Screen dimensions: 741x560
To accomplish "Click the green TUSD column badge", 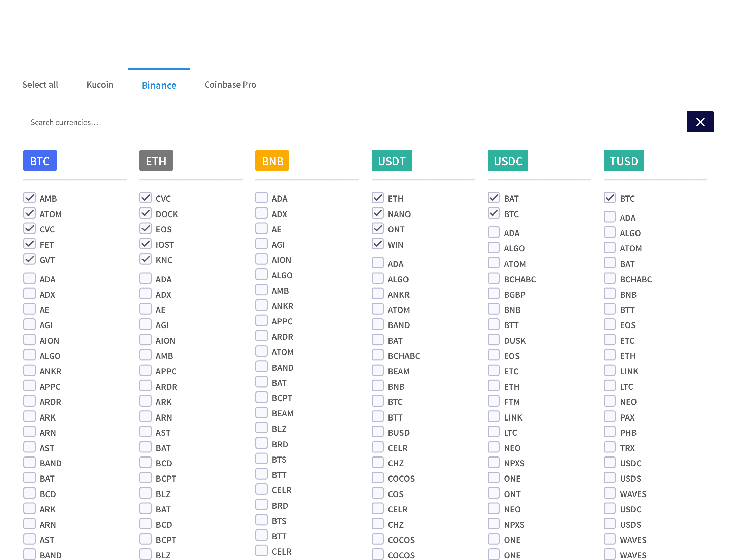I will [624, 161].
